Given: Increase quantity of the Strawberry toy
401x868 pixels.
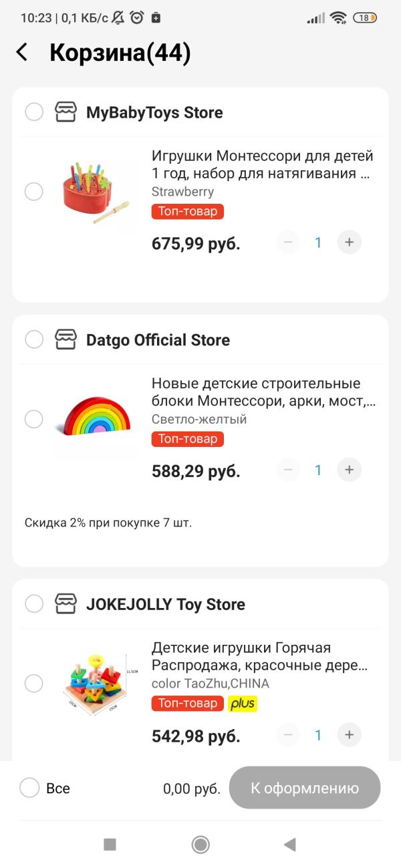Looking at the screenshot, I should pyautogui.click(x=349, y=242).
